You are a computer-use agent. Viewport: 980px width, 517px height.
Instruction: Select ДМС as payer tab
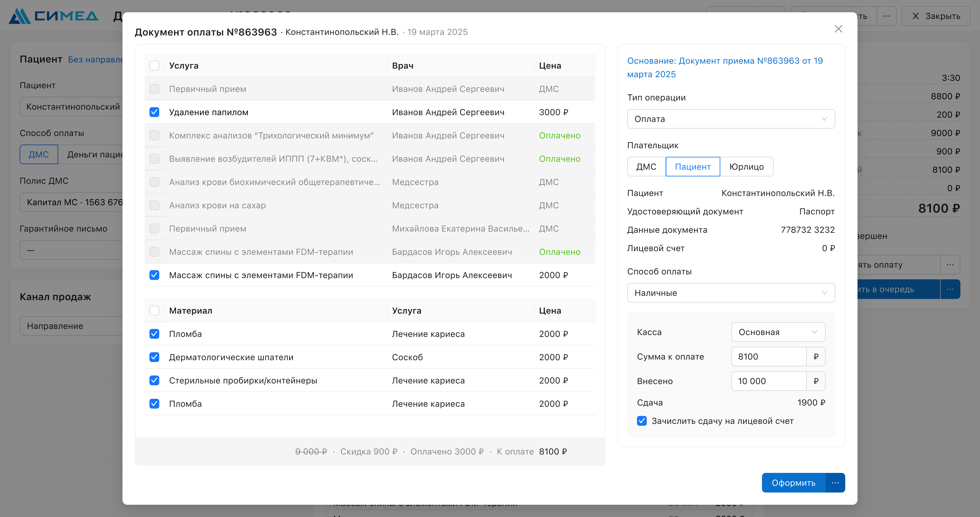(x=646, y=167)
